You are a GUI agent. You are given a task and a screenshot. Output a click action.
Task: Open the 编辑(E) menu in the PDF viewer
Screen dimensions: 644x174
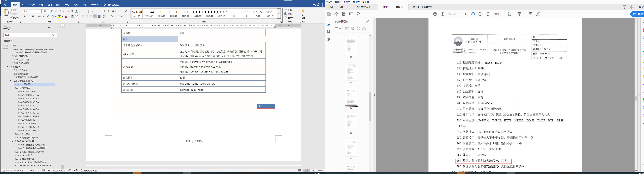tap(338, 2)
